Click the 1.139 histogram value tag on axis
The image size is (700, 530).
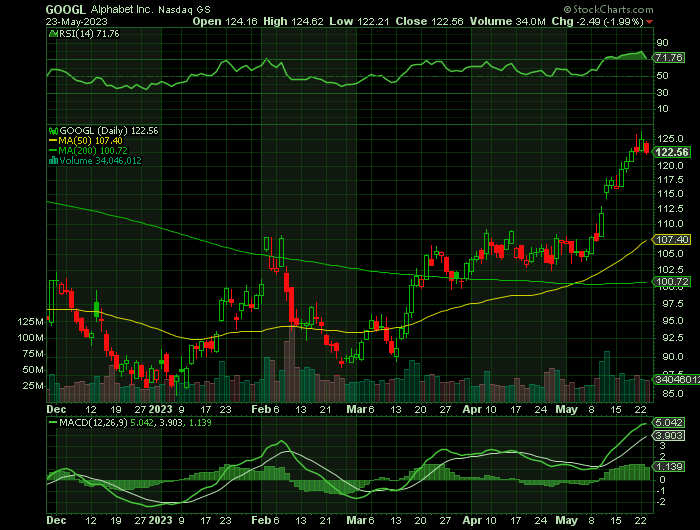[x=669, y=467]
